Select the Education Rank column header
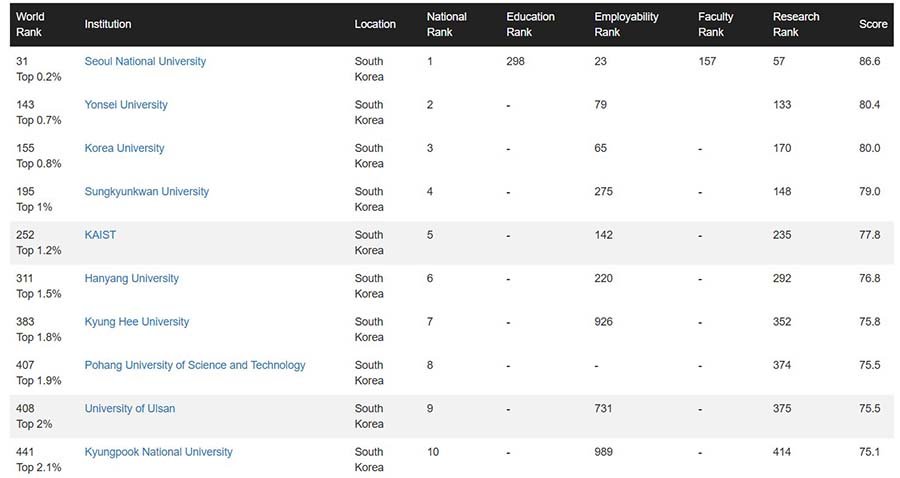This screenshot has height=478, width=900. (530, 24)
